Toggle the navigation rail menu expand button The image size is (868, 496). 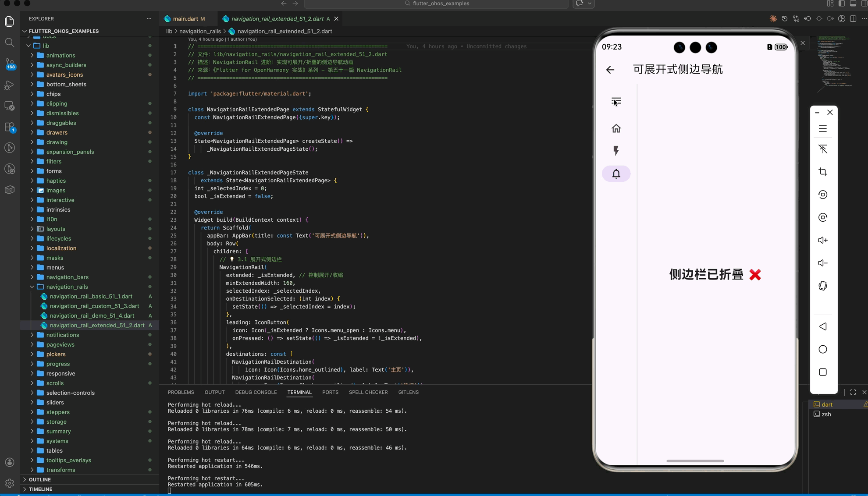[x=616, y=101]
